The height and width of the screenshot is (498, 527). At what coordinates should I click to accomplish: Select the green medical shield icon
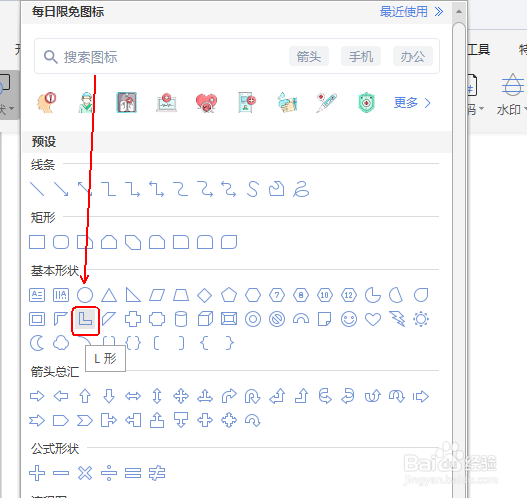click(366, 102)
